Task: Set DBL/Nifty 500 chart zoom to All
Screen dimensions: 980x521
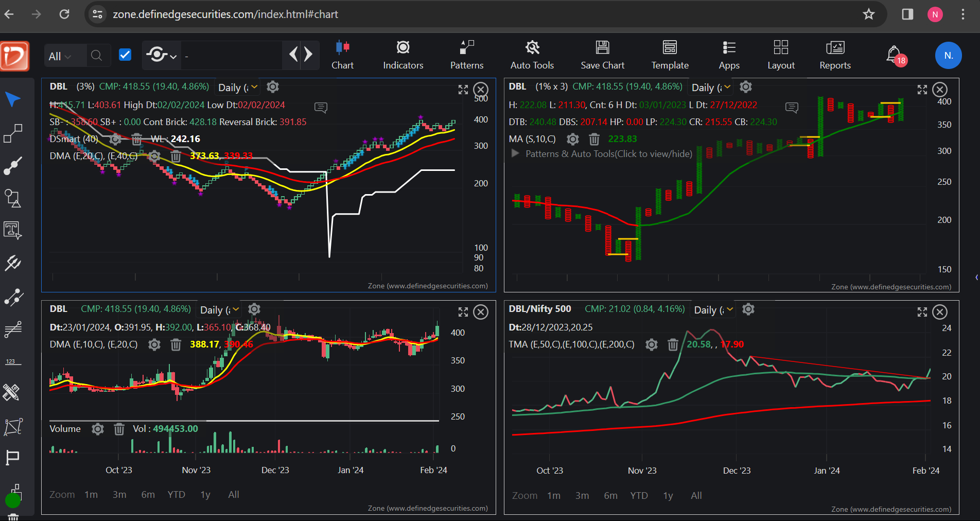Action: pyautogui.click(x=696, y=495)
